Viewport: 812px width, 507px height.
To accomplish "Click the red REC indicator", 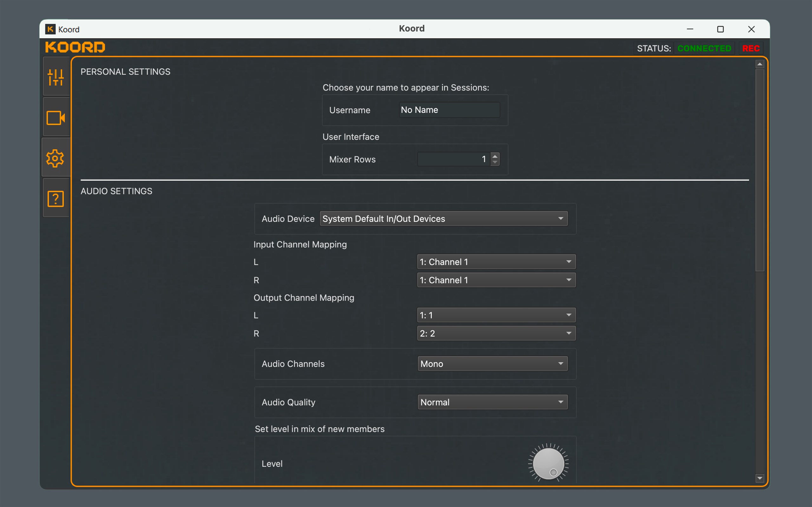I will [x=751, y=48].
